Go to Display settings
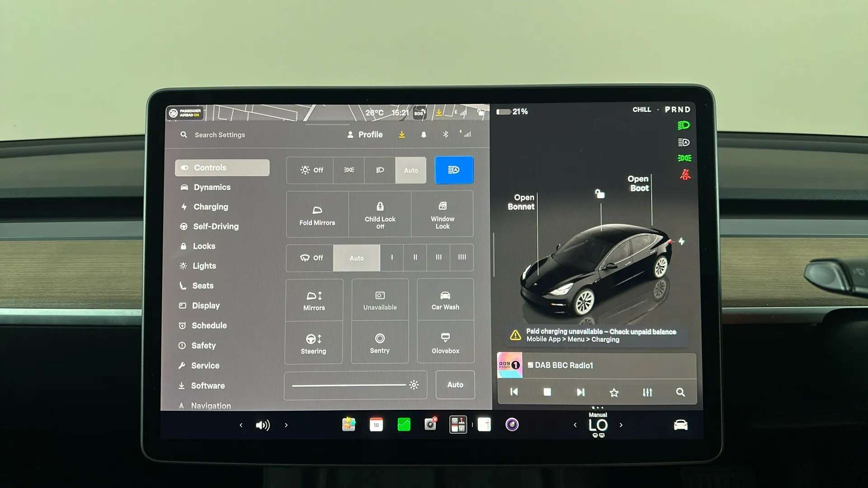 199,305
